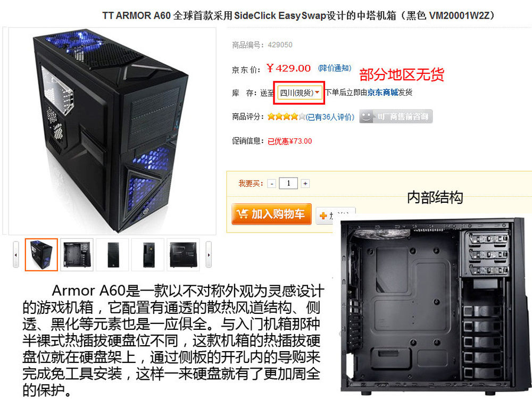Click the right arrow of thumbnail strip

[209, 255]
